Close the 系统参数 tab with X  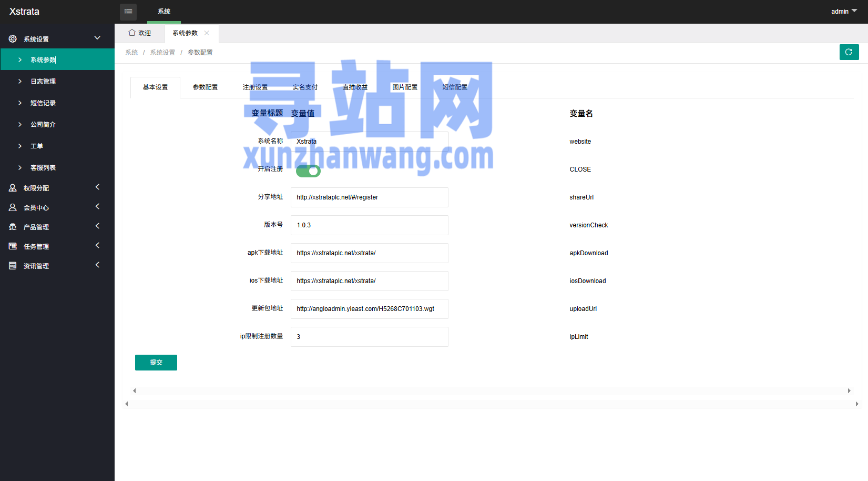pos(207,33)
